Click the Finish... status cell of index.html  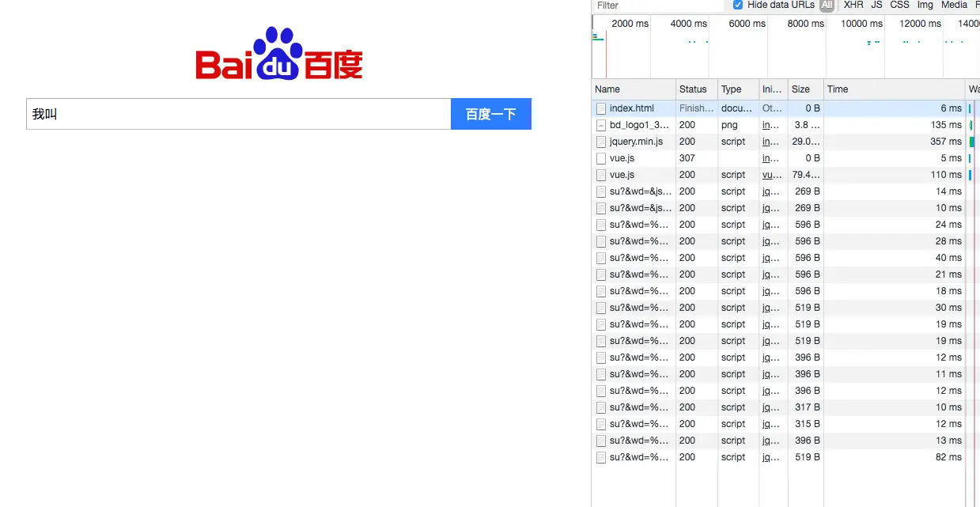pos(697,108)
